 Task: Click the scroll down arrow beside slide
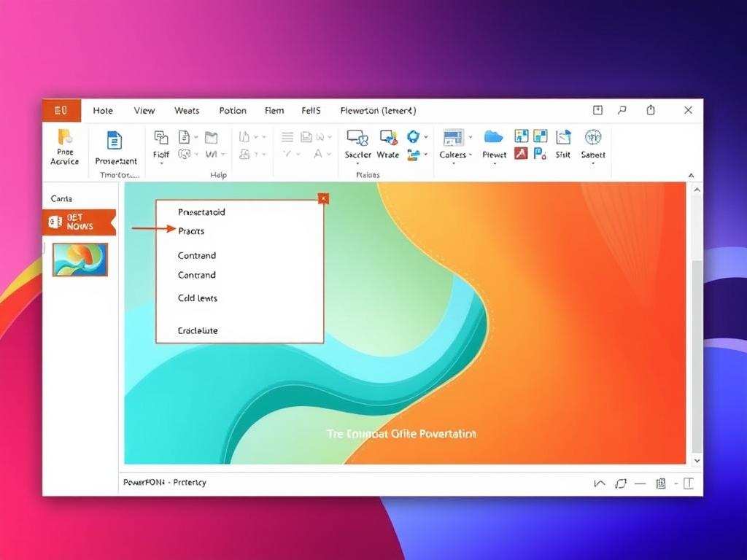pos(697,461)
